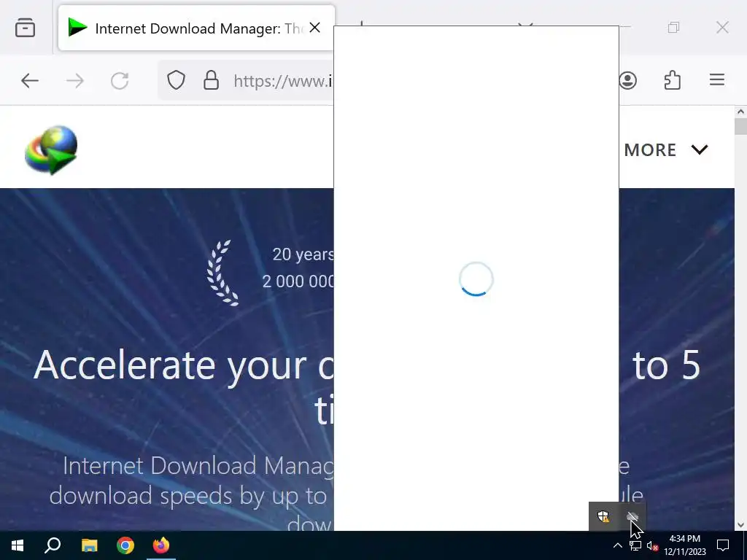Launch Google Chrome from taskbar
The height and width of the screenshot is (560, 747).
[x=125, y=545]
